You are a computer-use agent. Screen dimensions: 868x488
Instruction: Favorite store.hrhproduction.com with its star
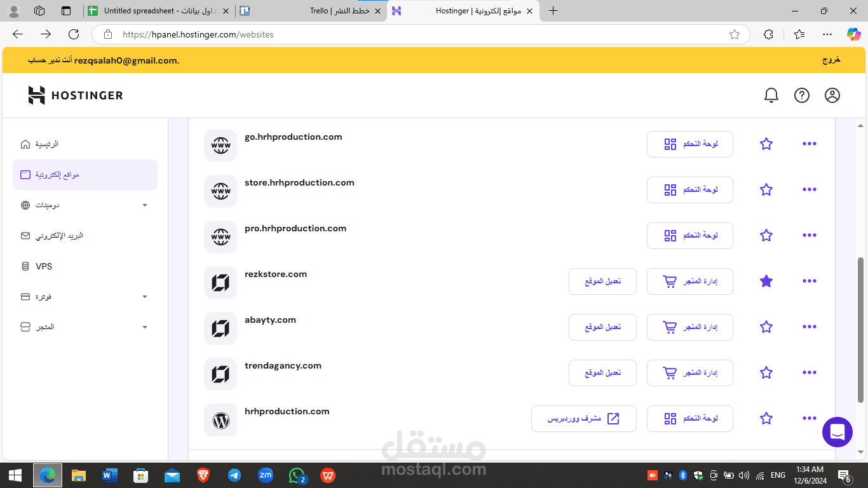766,190
